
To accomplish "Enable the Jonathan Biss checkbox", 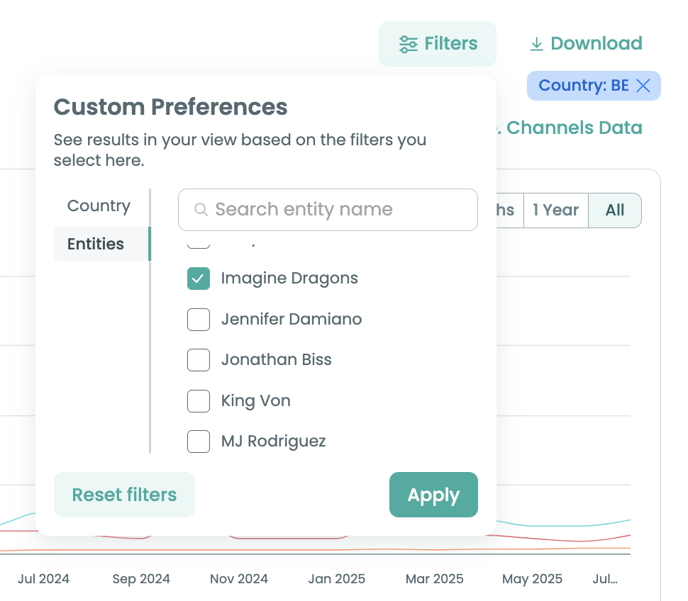I will click(x=198, y=360).
